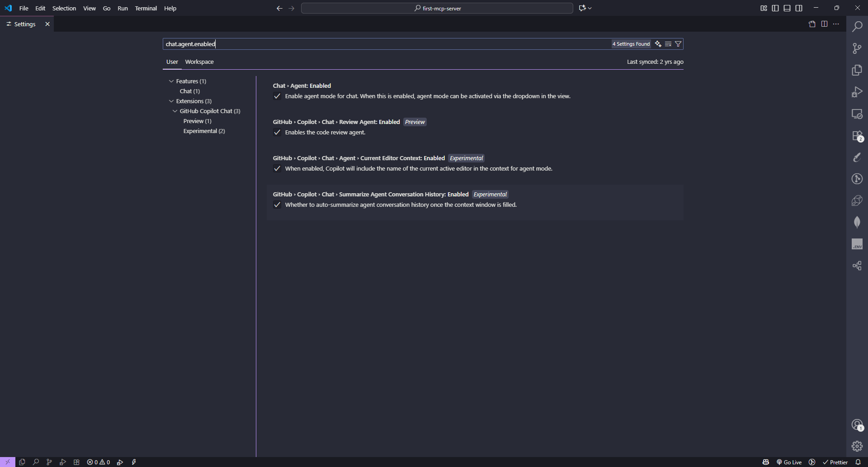Viewport: 868px width, 467px height.
Task: Toggle Chat Agent Enabled checkbox
Action: [x=277, y=96]
